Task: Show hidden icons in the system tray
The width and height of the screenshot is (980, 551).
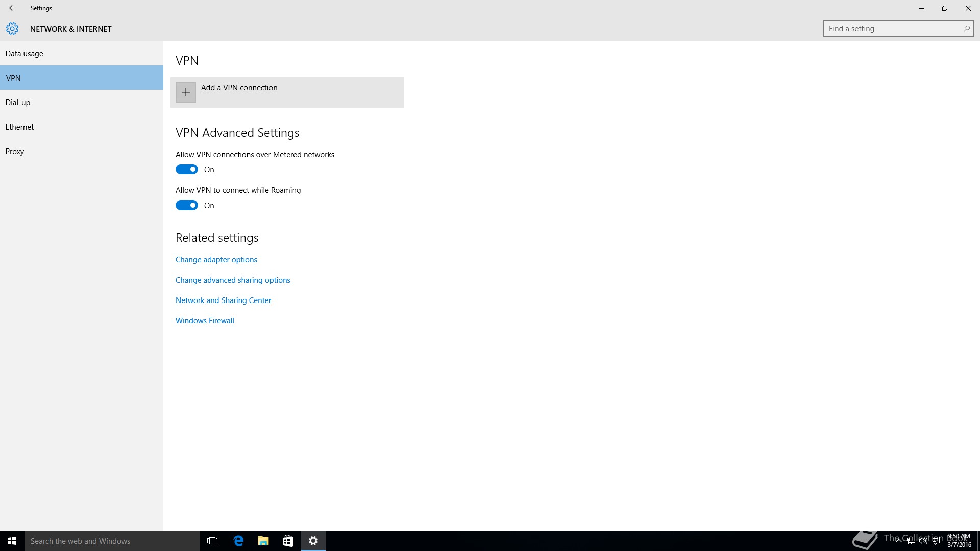Action: (899, 541)
